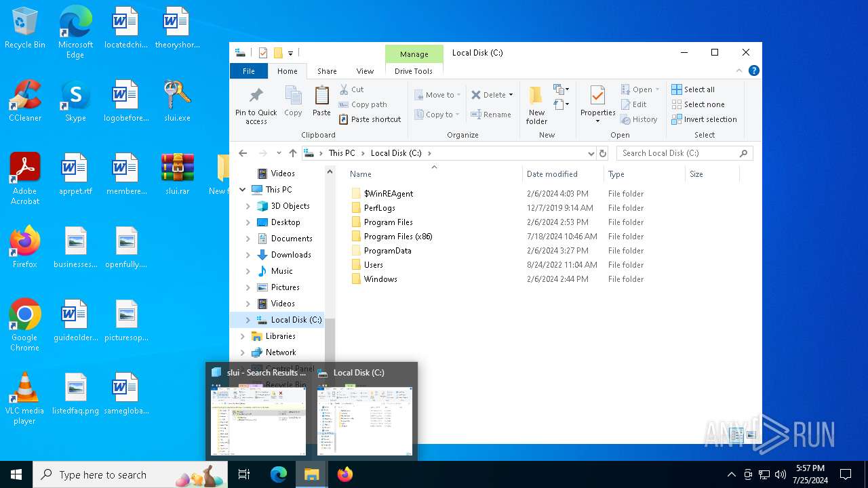
Task: Select the Program Files (x86) folder
Action: [398, 237]
